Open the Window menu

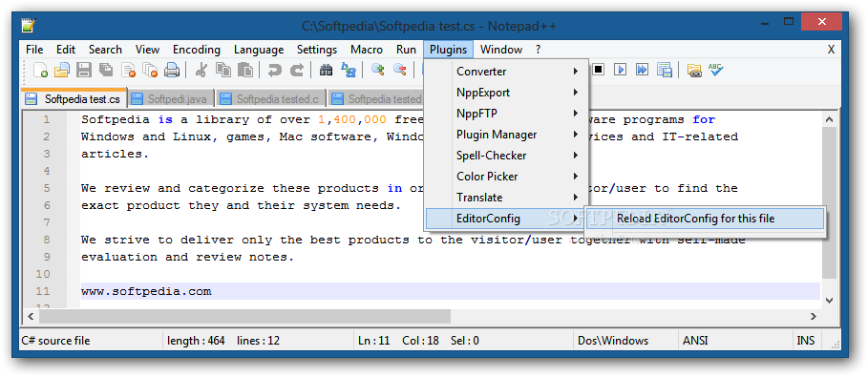tap(501, 50)
